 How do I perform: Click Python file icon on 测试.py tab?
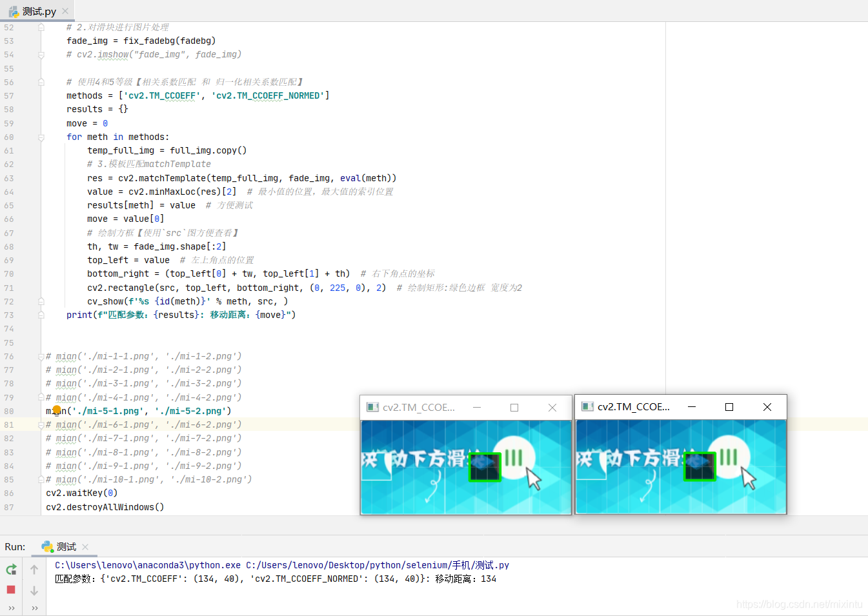14,11
